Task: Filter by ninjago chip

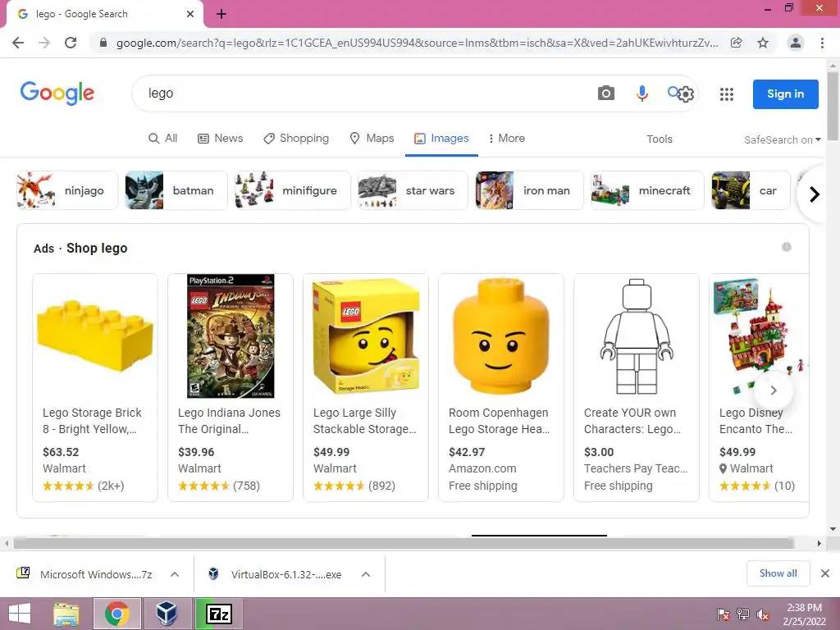Action: tap(67, 190)
